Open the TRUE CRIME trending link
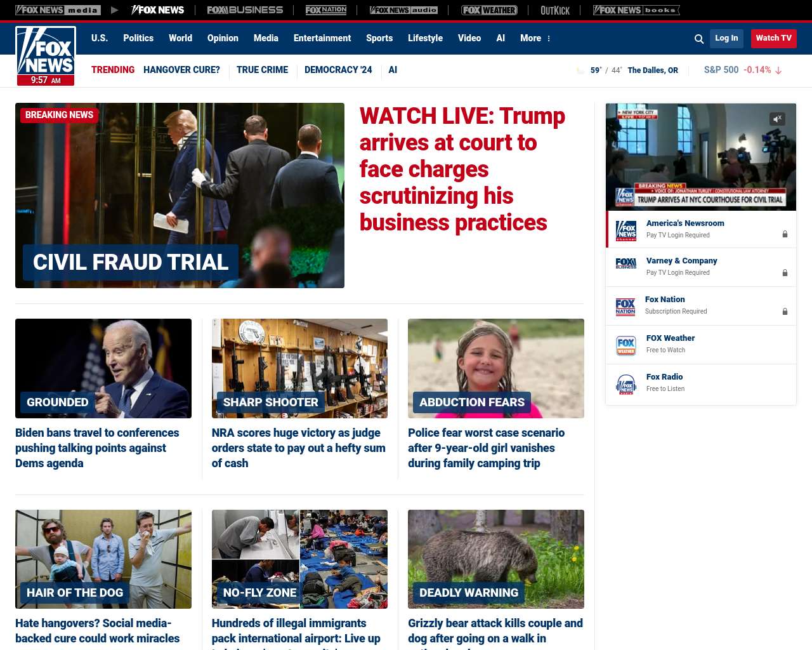 click(262, 70)
